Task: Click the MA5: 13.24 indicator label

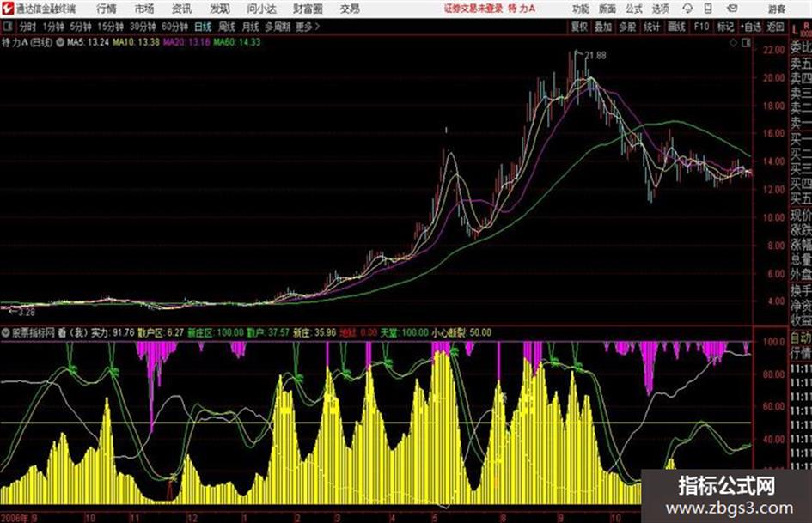Action: tap(88, 42)
